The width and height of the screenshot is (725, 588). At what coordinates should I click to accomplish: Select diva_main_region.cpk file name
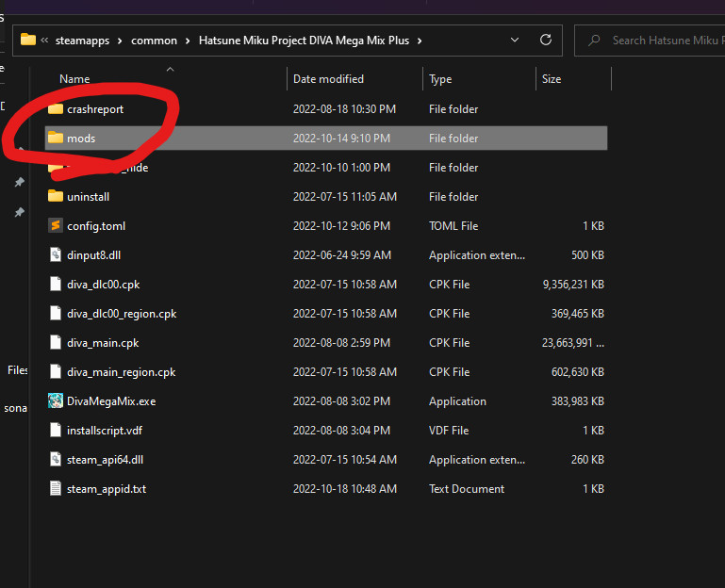[121, 372]
